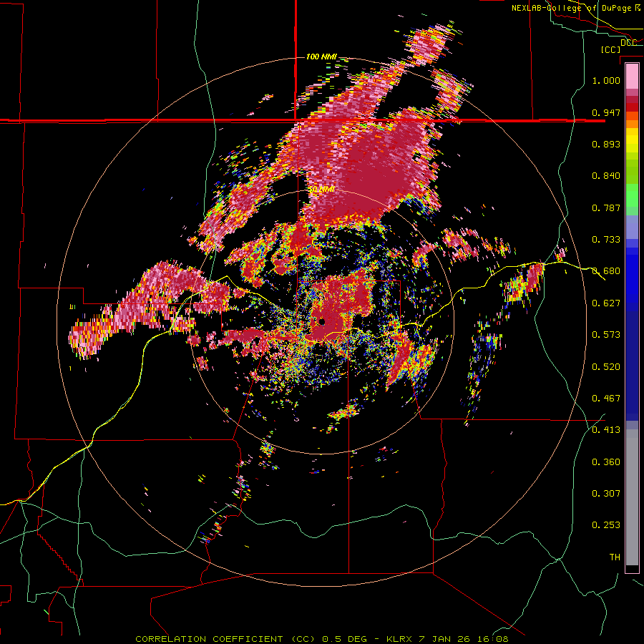
Task: Pick the light pink segment on the color bar
Action: (632, 77)
